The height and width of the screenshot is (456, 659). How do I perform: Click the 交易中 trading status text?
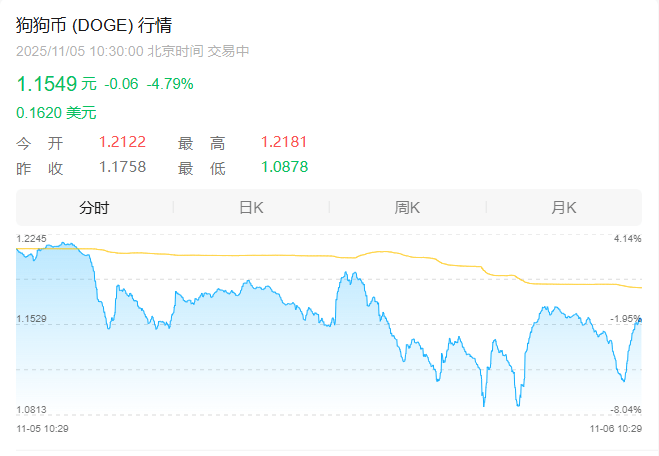tap(228, 51)
